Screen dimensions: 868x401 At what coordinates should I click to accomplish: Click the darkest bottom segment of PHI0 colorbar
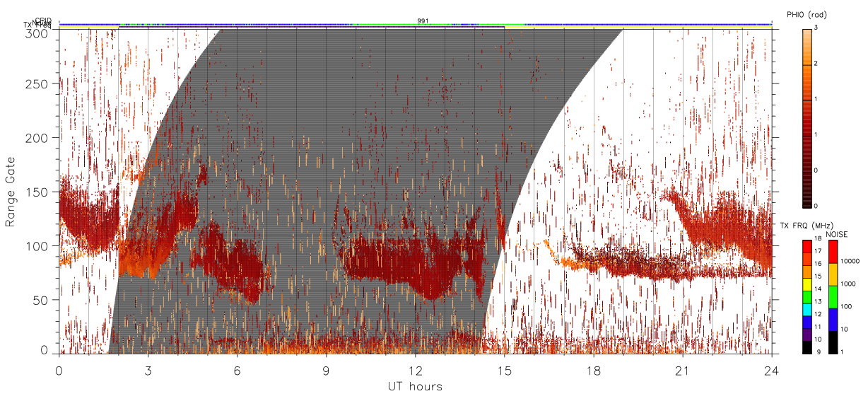(x=807, y=189)
